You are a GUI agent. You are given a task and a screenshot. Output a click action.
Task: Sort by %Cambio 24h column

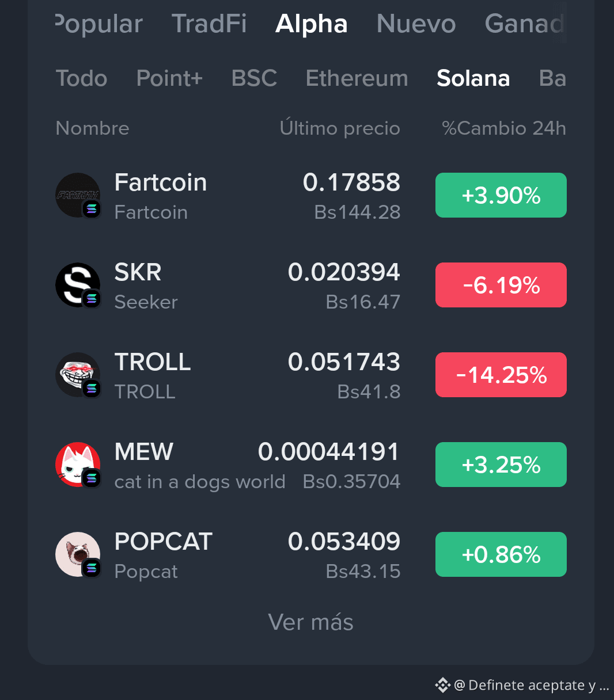(504, 128)
